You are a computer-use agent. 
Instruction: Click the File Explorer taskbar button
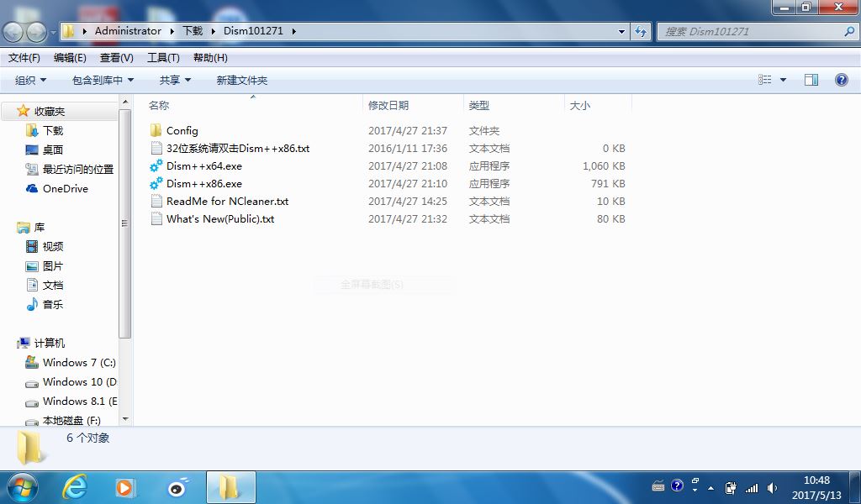tap(230, 487)
